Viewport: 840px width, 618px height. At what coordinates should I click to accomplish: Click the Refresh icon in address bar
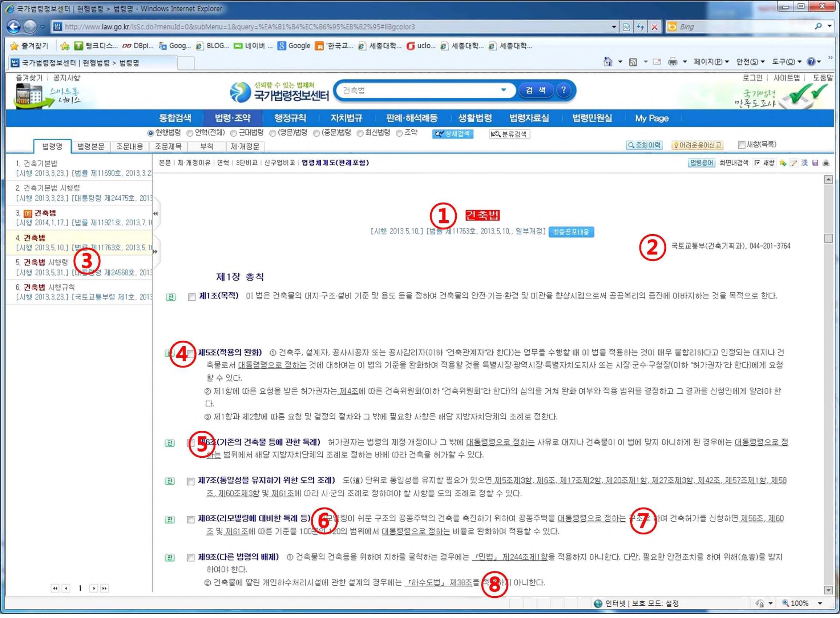(641, 27)
